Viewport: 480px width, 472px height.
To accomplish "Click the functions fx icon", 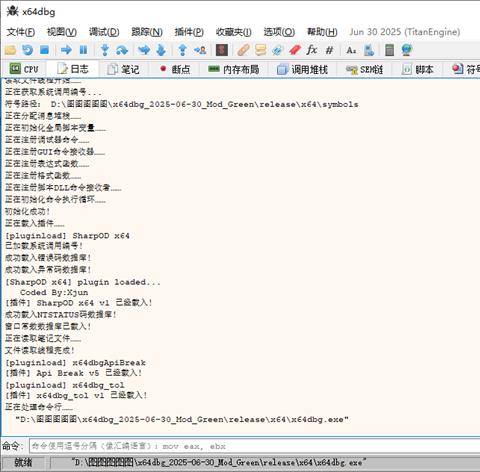I will (312, 50).
